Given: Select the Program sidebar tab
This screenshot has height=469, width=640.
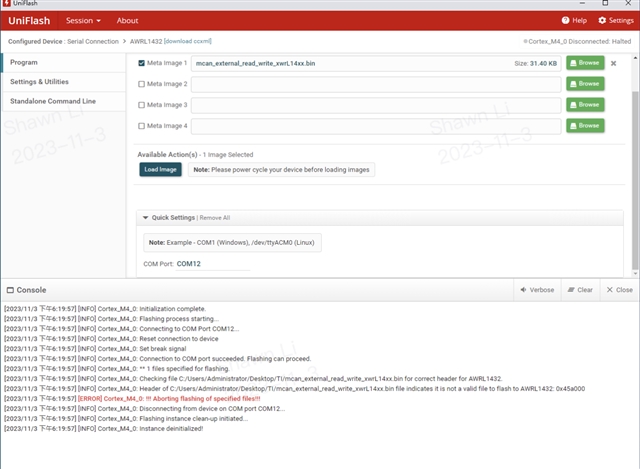Looking at the screenshot, I should click(x=64, y=62).
